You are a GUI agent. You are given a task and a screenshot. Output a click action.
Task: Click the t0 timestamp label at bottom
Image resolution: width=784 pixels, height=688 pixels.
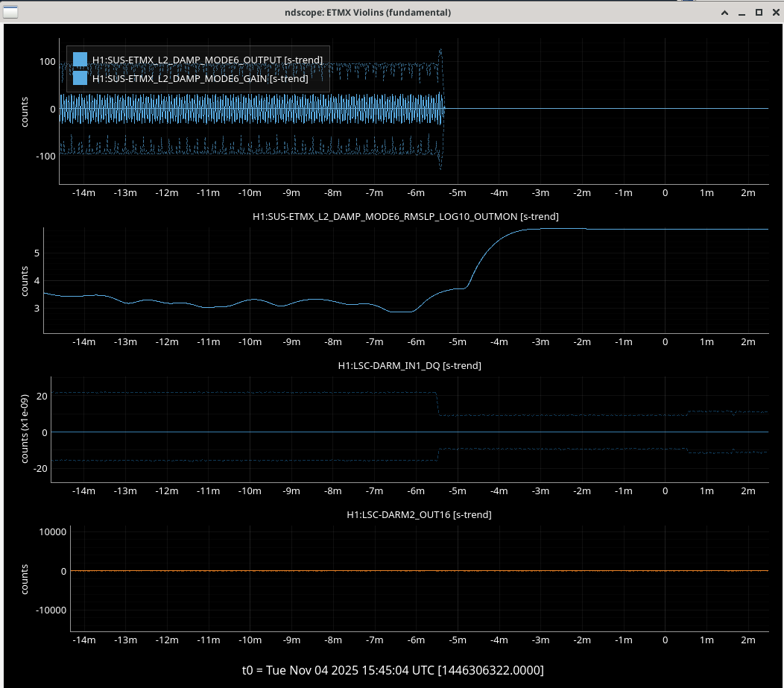(393, 670)
